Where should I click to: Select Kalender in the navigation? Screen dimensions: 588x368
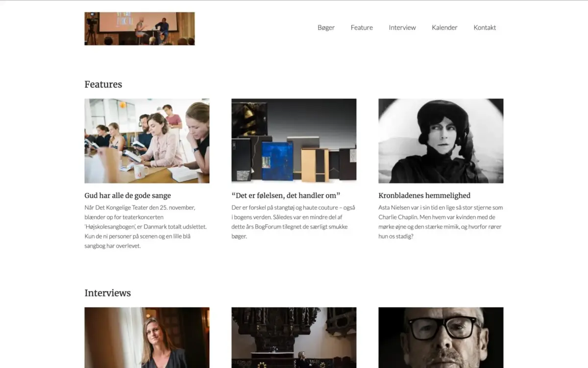point(444,27)
